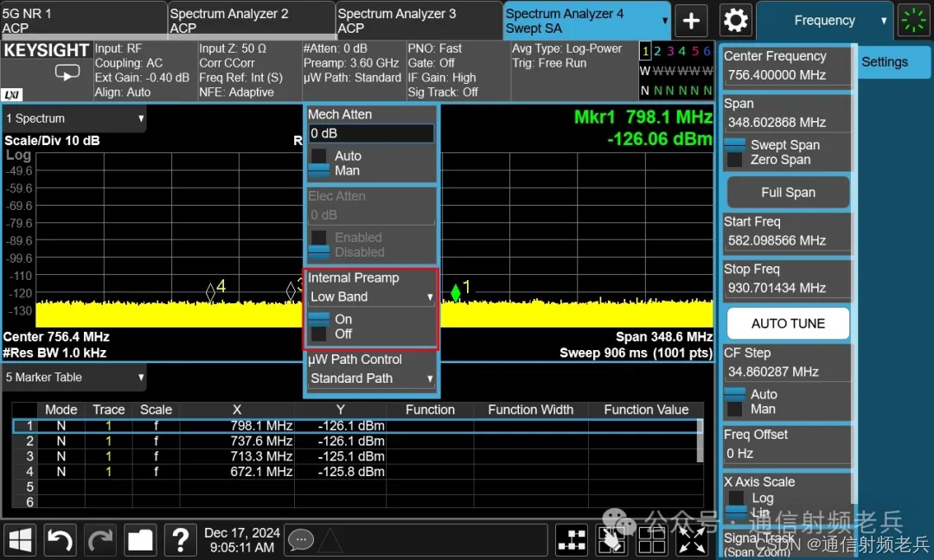Click the green running status indicator

913,20
